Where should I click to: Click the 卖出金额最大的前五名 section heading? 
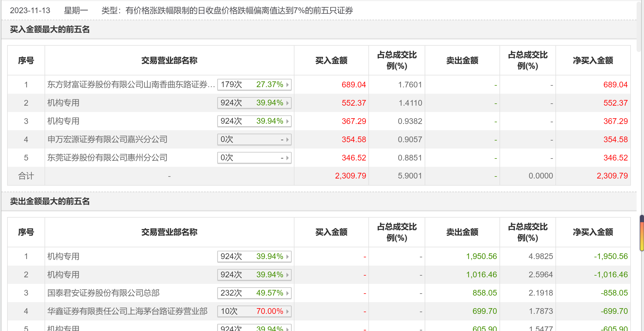(50, 201)
